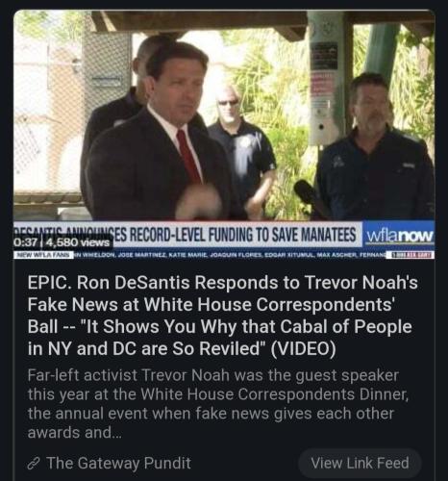The height and width of the screenshot is (481, 448).
Task: Click the wflanow logo in the video
Action: point(399,237)
